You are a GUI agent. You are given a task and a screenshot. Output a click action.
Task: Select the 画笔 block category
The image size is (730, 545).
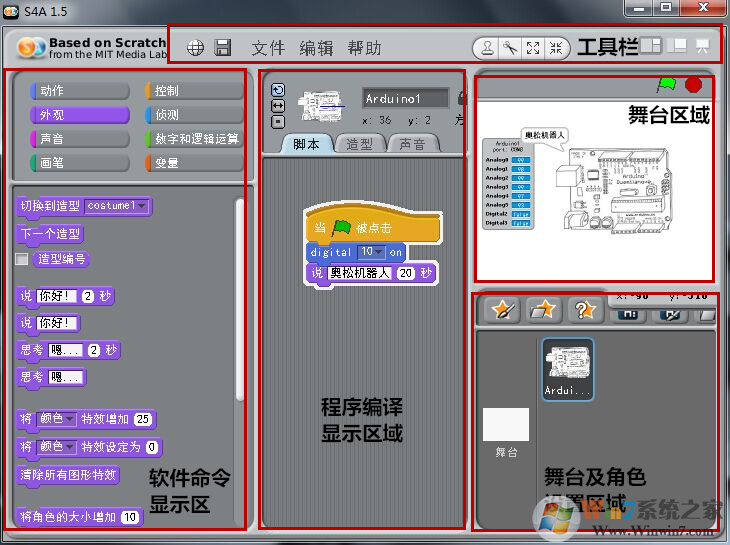(79, 163)
